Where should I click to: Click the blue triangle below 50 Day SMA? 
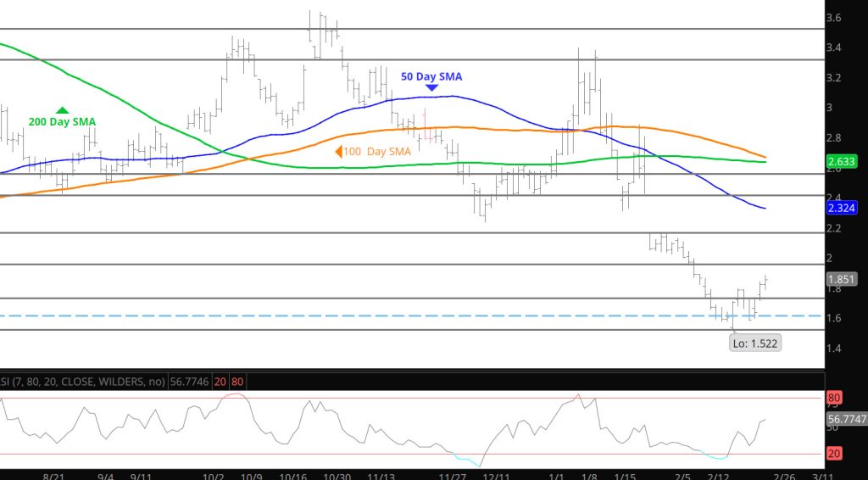pos(431,87)
